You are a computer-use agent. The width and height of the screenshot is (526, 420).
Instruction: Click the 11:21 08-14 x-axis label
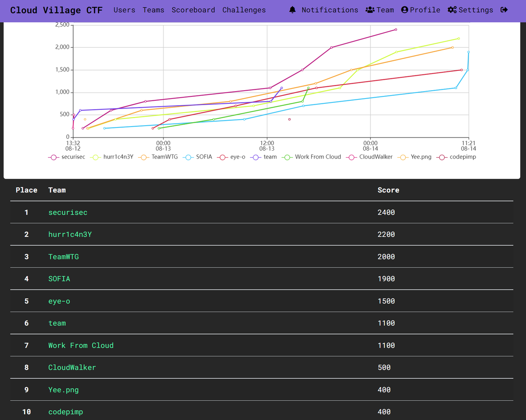pyautogui.click(x=469, y=145)
